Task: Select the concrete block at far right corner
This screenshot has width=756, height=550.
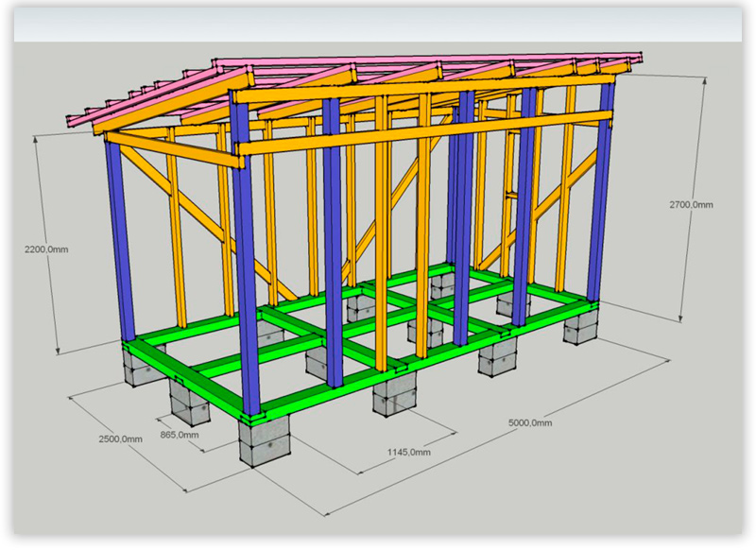Action: click(580, 326)
